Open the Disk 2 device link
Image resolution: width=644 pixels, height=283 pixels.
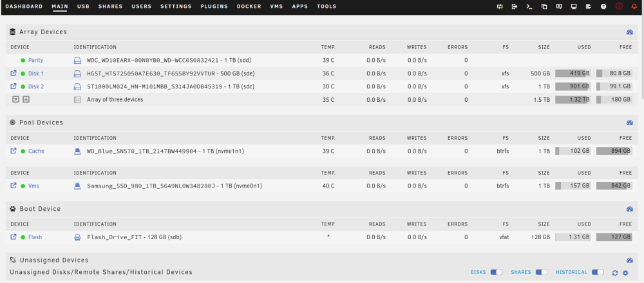pyautogui.click(x=36, y=86)
